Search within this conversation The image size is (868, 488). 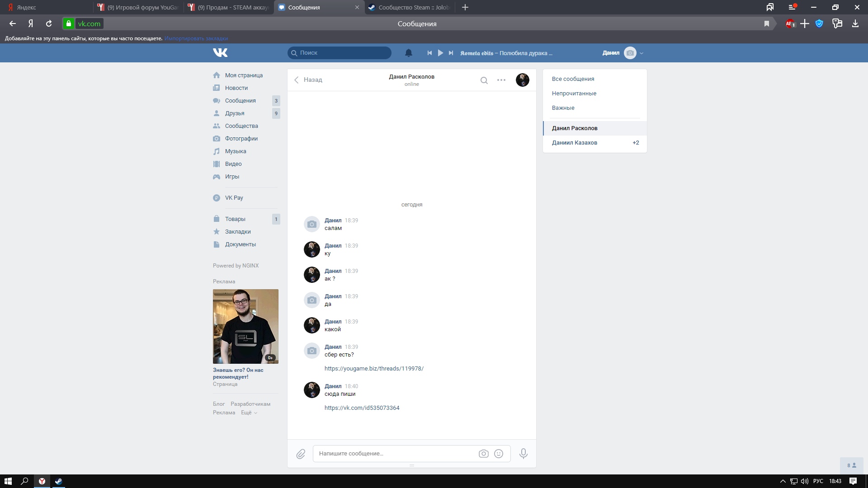tap(484, 80)
